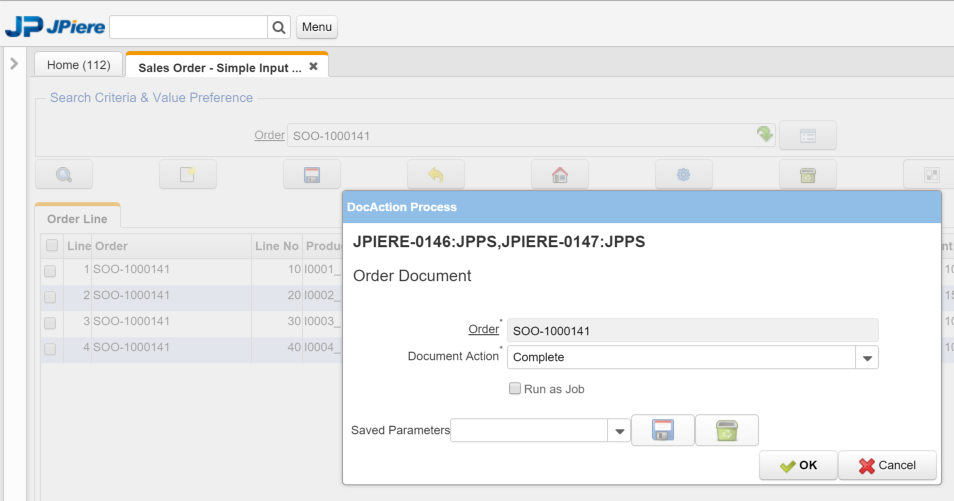Click the yellow undo arrow in the toolbar
Viewport: 954px width, 501px height.
(x=436, y=175)
